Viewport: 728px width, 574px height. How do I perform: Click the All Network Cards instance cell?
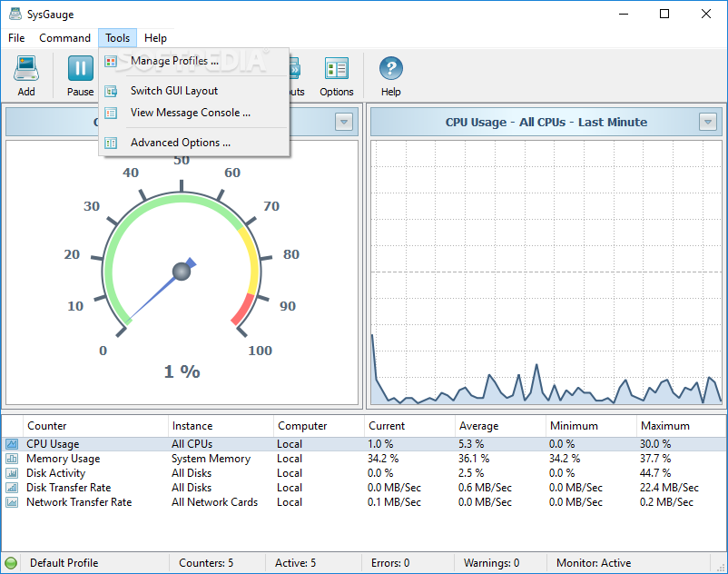click(214, 502)
